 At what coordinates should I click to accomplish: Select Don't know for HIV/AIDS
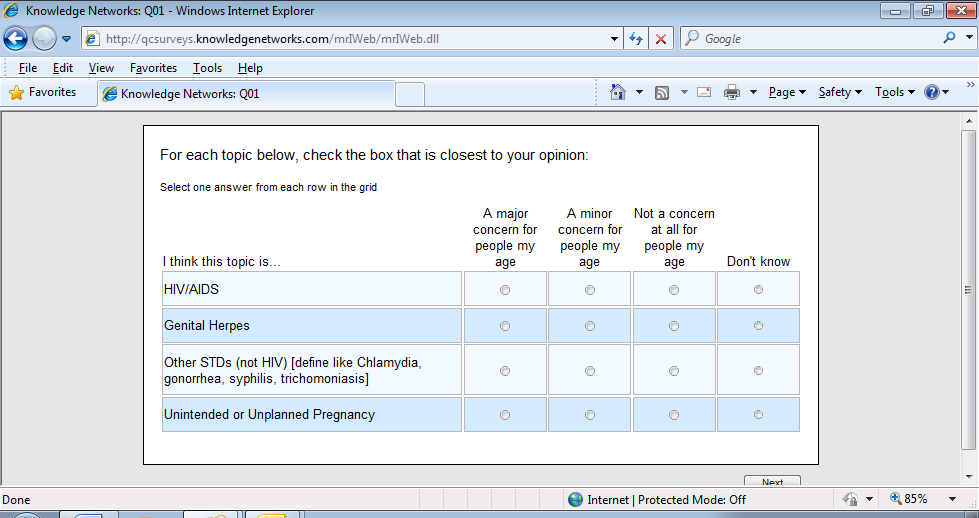[758, 290]
